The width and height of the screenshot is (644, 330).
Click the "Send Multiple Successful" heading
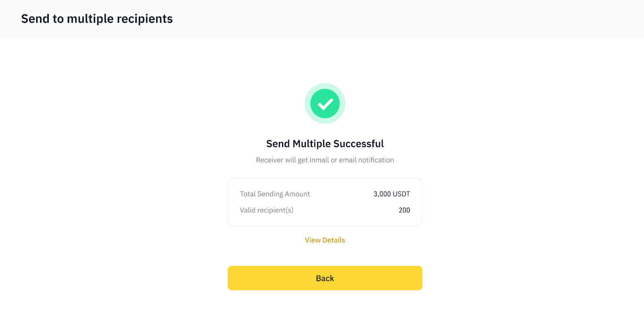[x=325, y=144]
